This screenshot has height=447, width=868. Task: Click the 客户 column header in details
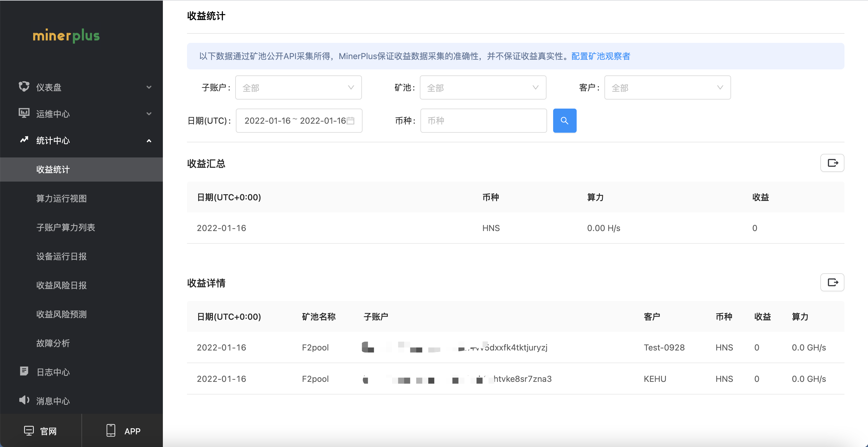click(652, 317)
